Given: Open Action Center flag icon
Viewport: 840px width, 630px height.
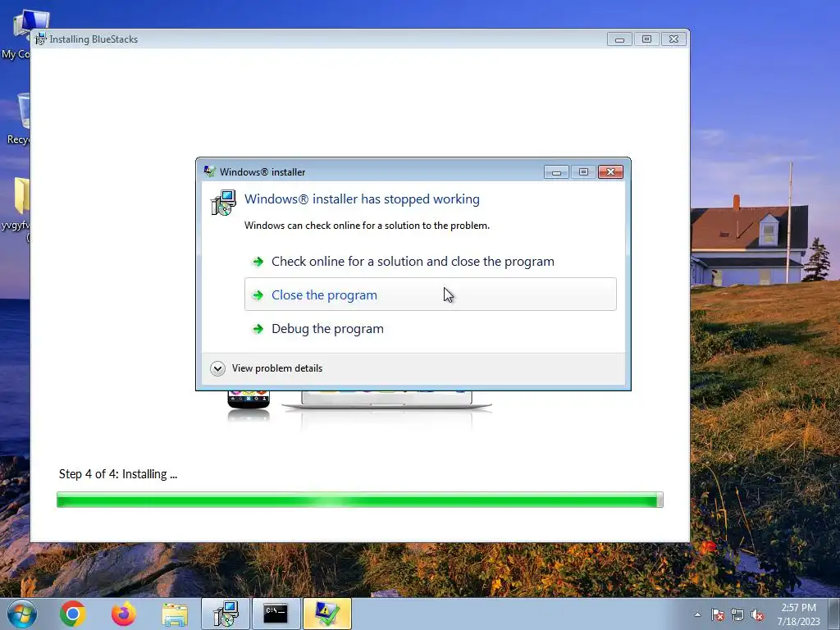Looking at the screenshot, I should (x=718, y=615).
